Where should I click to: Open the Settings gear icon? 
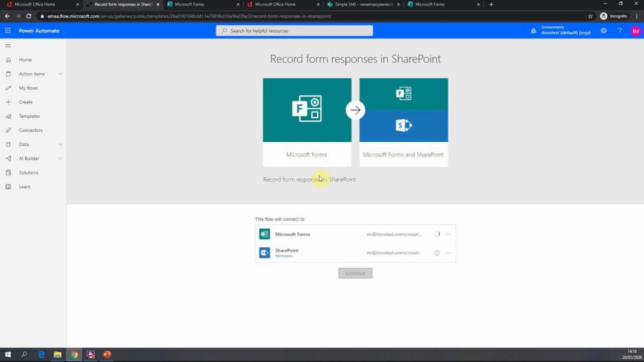point(603,31)
